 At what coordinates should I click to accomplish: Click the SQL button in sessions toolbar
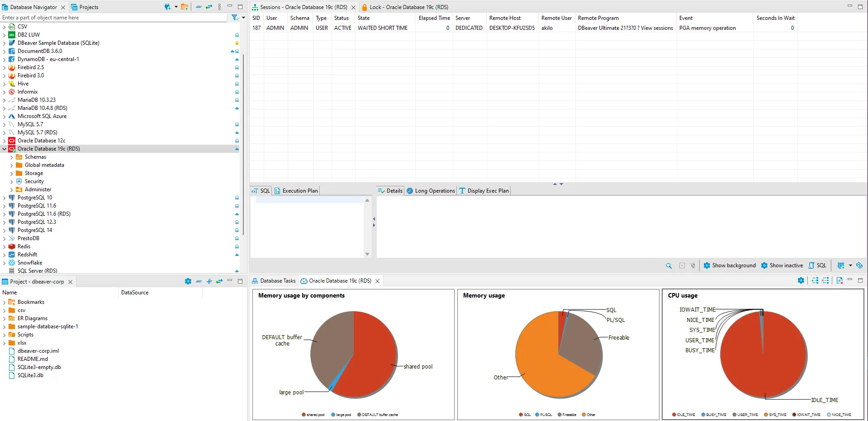[x=817, y=265]
